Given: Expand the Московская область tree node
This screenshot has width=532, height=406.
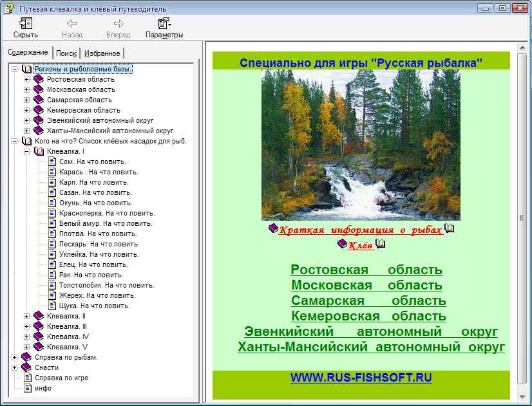Looking at the screenshot, I should 26,89.
